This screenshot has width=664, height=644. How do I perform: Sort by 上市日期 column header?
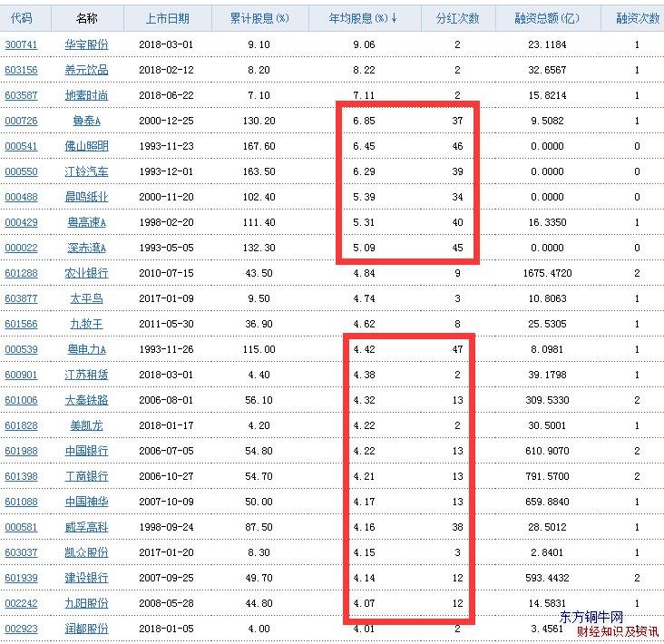[x=167, y=18]
